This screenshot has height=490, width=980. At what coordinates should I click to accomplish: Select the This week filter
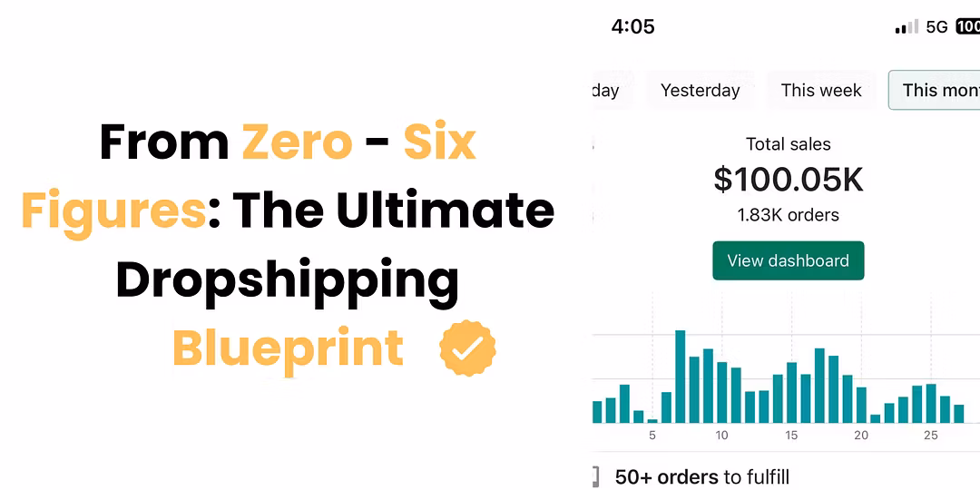[x=821, y=91]
